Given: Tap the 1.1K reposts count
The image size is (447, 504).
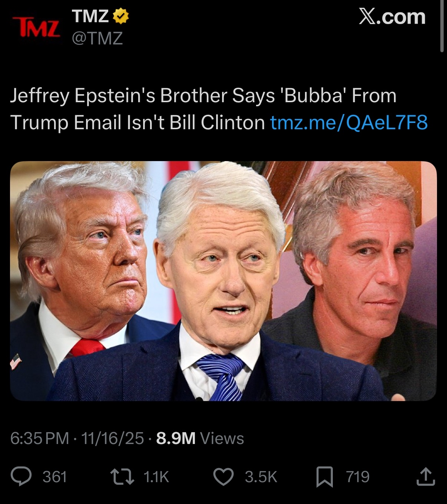Looking at the screenshot, I should [156, 477].
